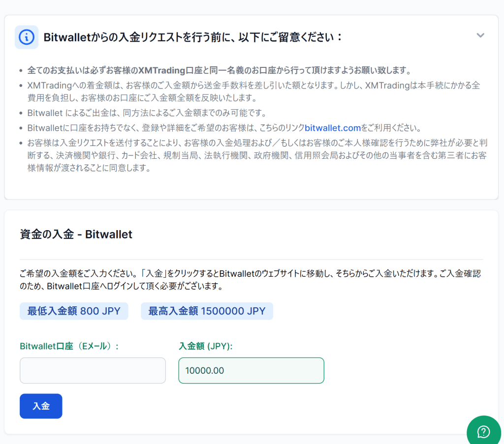Image resolution: width=504 pixels, height=444 pixels.
Task: Click the Bitwallet口座（Eメール） label
Action: 69,346
